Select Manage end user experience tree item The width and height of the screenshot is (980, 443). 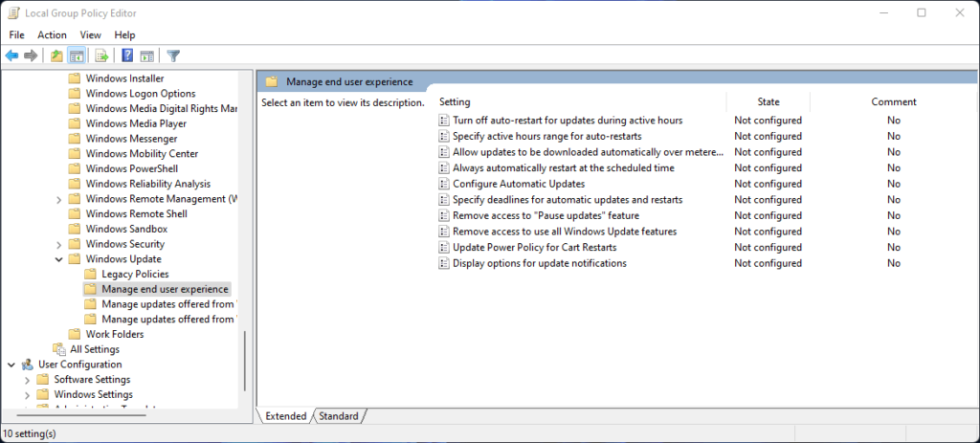165,289
